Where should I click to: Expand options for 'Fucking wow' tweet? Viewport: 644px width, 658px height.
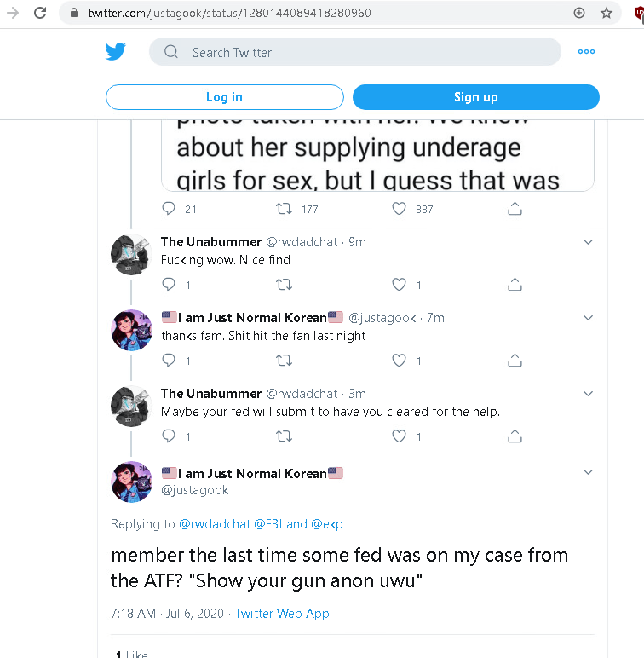(588, 242)
